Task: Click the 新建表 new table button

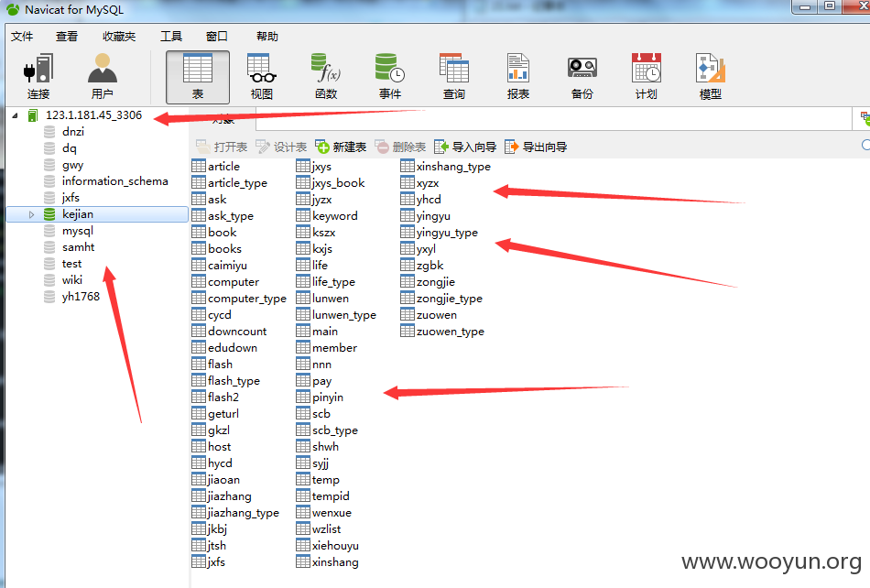Action: click(341, 147)
